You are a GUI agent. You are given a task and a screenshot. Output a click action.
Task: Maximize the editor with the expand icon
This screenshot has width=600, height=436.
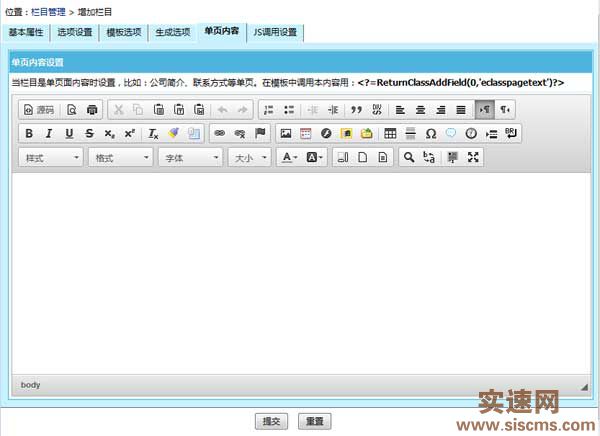click(473, 157)
